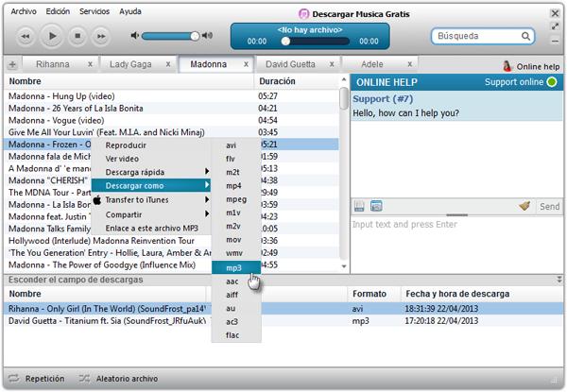567x392 pixels.
Task: Choose Reproducir from context menu
Action: pyautogui.click(x=126, y=145)
